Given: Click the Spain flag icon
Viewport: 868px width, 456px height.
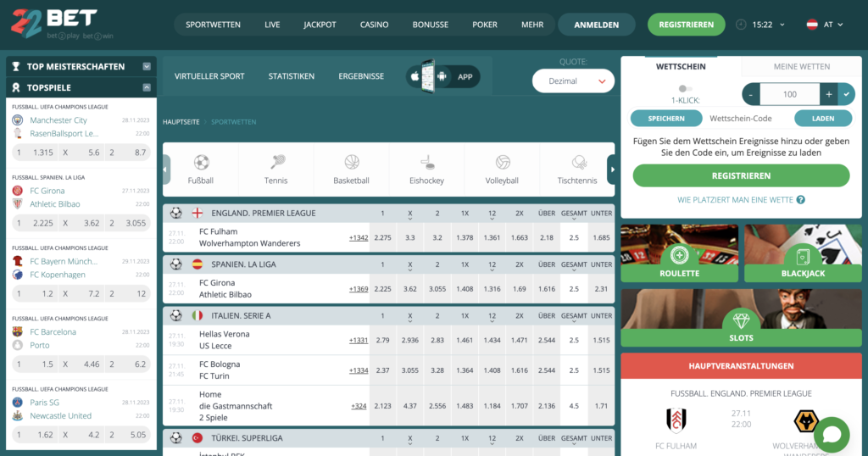Looking at the screenshot, I should (x=197, y=264).
